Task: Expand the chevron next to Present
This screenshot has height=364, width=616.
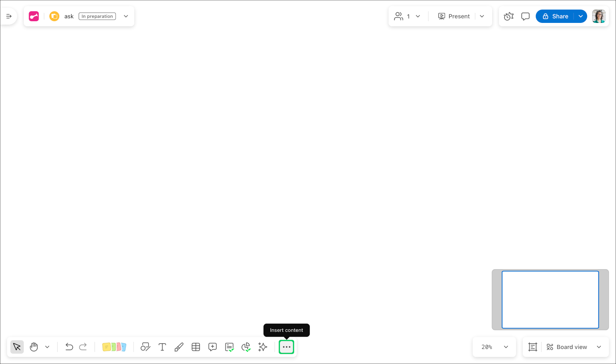Action: click(482, 16)
